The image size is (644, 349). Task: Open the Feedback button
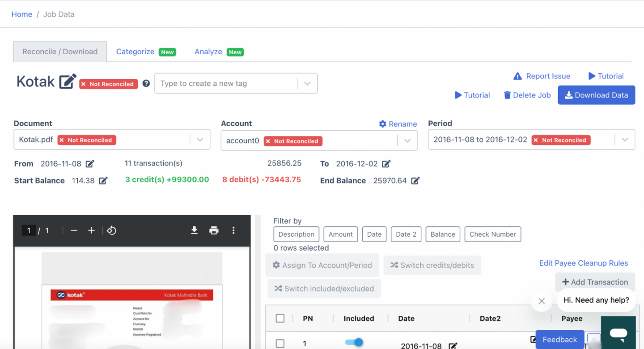pos(560,340)
